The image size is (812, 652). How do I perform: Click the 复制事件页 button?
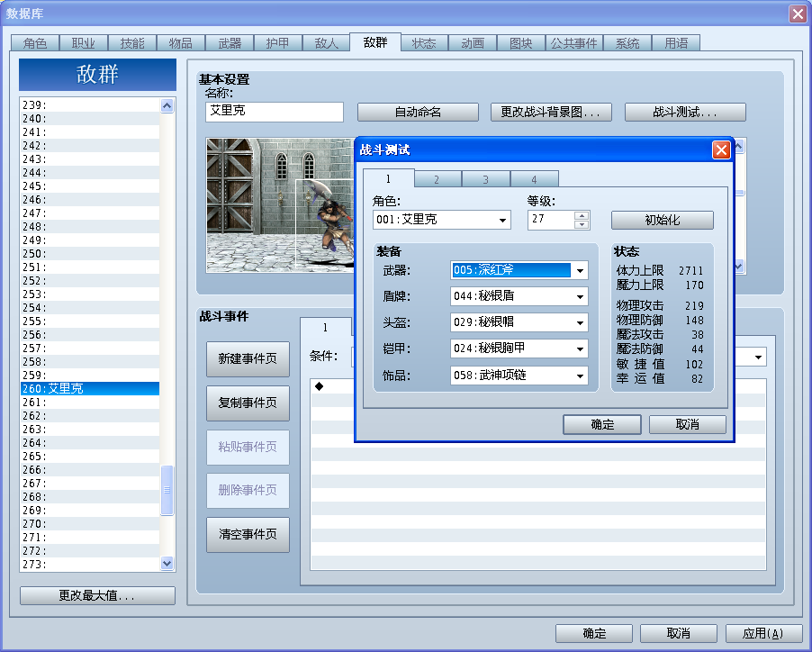coord(248,403)
